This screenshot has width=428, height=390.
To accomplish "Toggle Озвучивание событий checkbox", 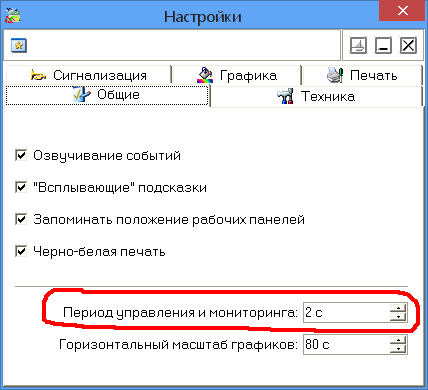I will pyautogui.click(x=21, y=155).
